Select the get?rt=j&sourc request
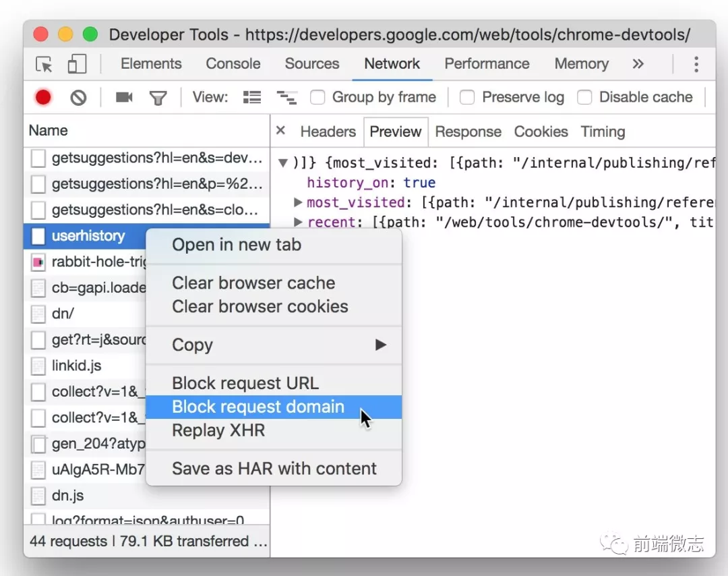The height and width of the screenshot is (576, 728). [x=85, y=340]
